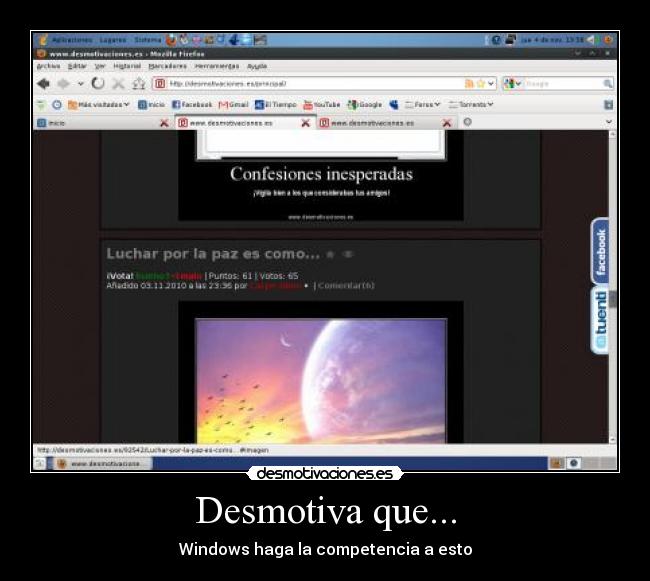
Task: Click the clock history icon in bookmarks toolbar
Action: coord(57,105)
